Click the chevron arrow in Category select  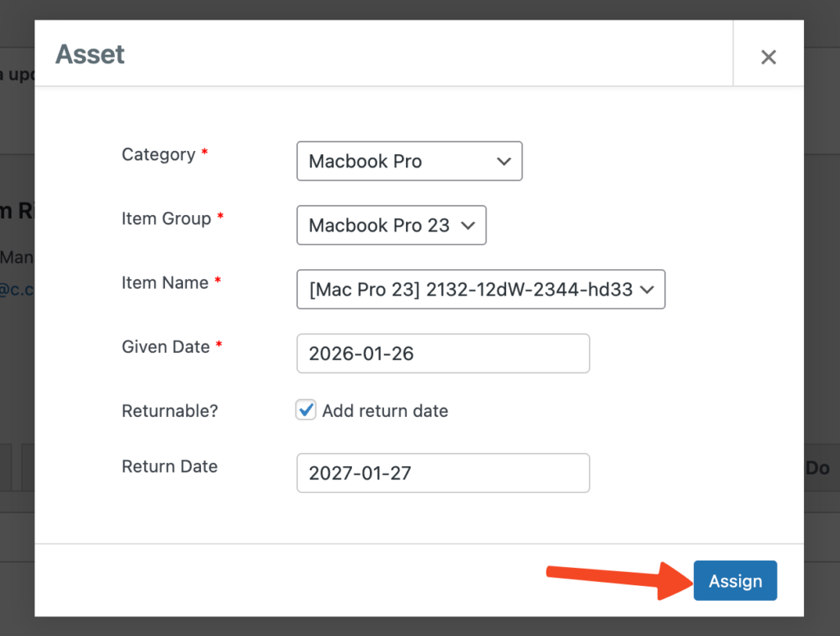[x=504, y=162]
